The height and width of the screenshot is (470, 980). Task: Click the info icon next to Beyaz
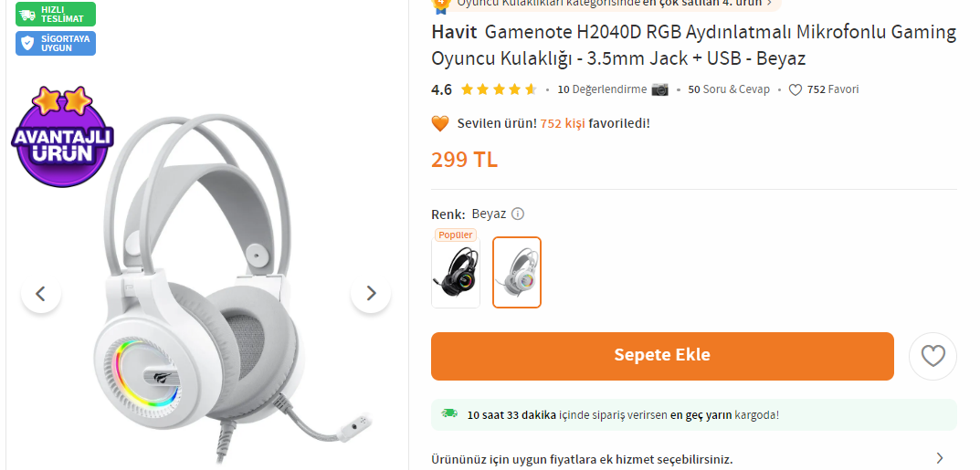(518, 214)
